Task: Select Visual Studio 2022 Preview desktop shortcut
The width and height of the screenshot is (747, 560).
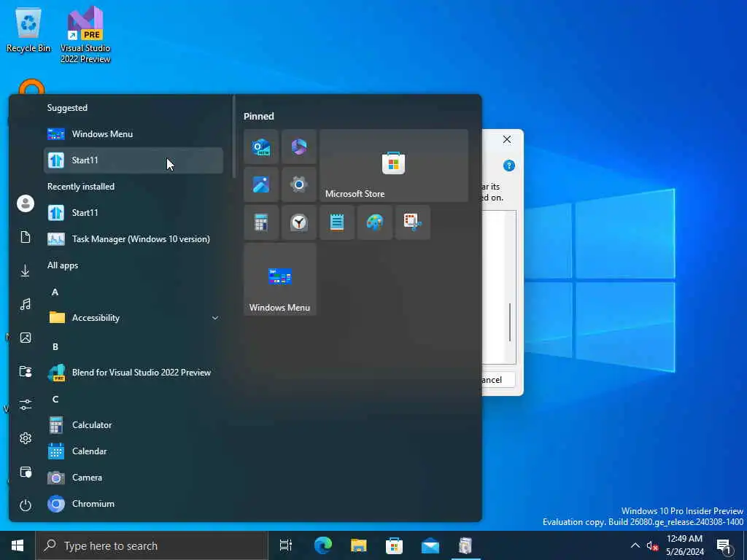Action: pos(85,34)
